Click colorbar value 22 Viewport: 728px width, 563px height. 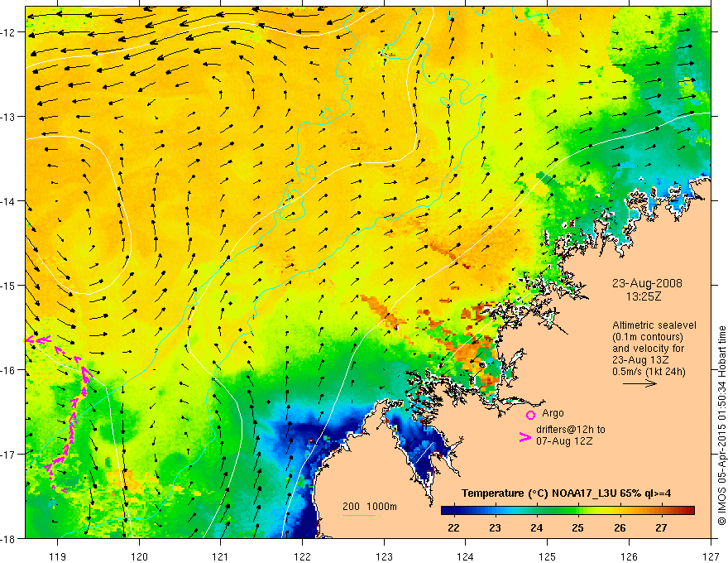click(453, 527)
